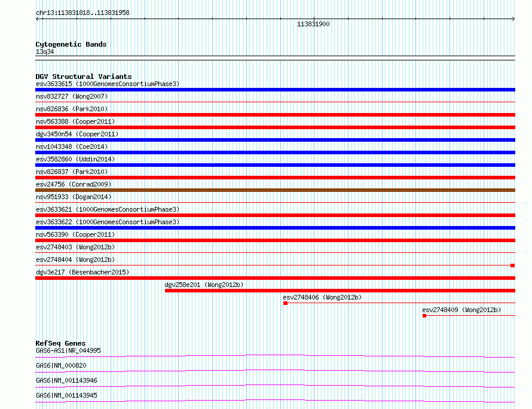Open the RefSeq Genes track title
Viewport: 532px width, 409px height.
pyautogui.click(x=60, y=343)
